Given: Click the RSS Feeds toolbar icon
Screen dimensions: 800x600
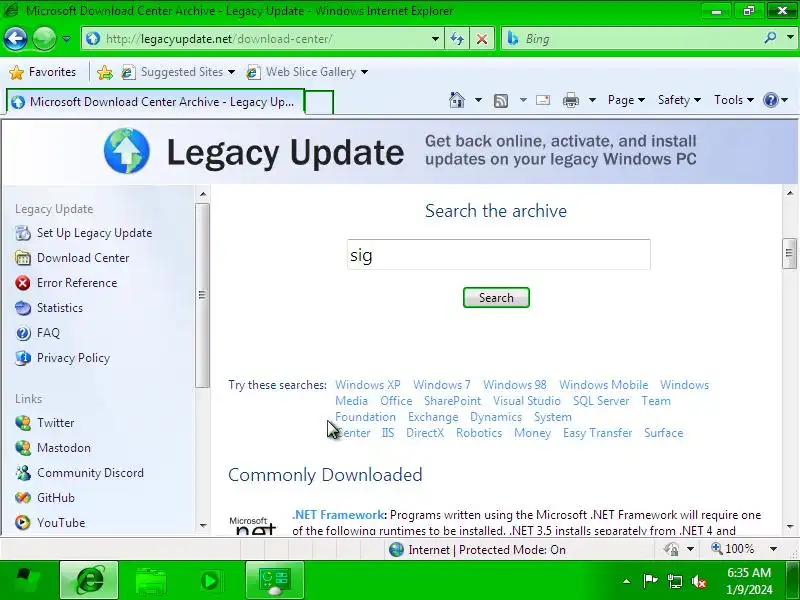Looking at the screenshot, I should click(501, 101).
